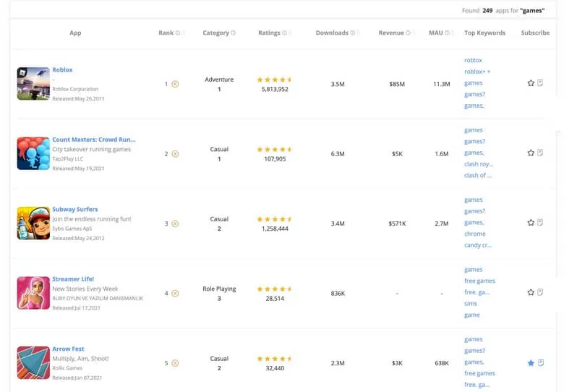Click the Downloads column info icon
The width and height of the screenshot is (577, 392).
click(x=353, y=33)
